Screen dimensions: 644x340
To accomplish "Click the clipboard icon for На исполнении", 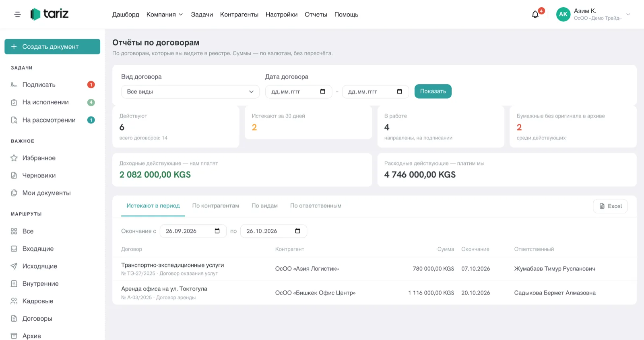I will click(x=14, y=102).
